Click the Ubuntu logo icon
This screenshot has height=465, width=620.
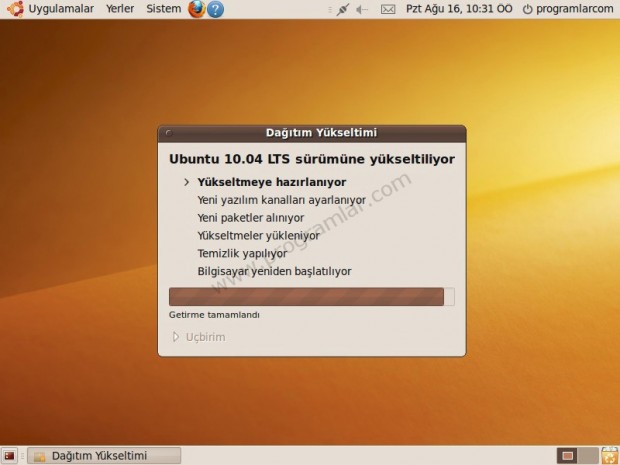(15, 9)
